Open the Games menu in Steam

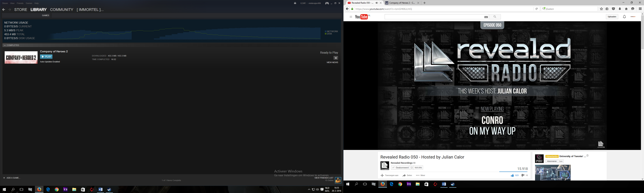click(x=29, y=3)
